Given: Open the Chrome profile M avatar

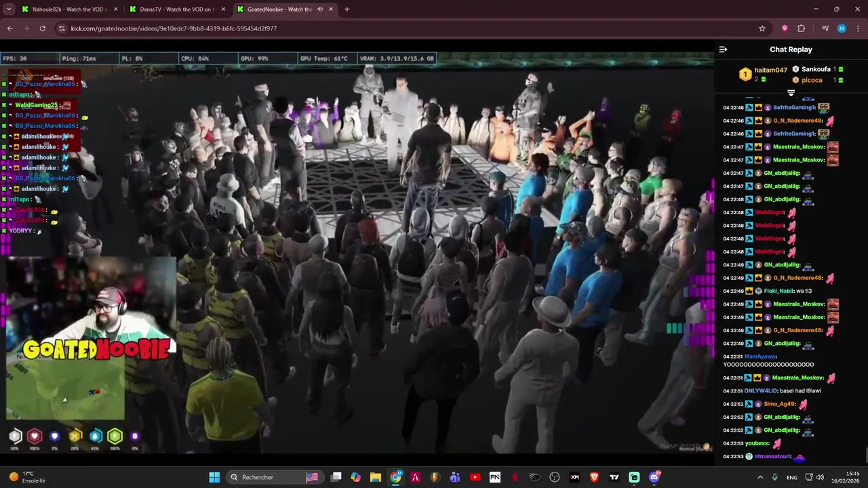Looking at the screenshot, I should (x=842, y=28).
